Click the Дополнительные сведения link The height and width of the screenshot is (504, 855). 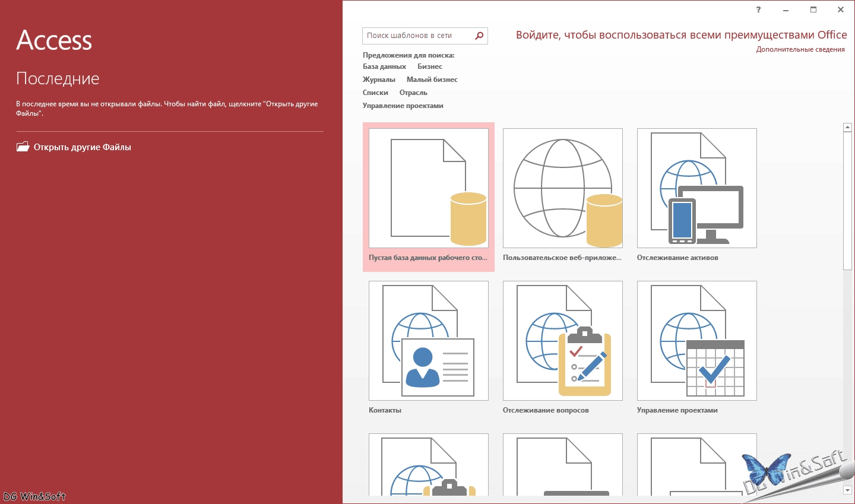[800, 49]
